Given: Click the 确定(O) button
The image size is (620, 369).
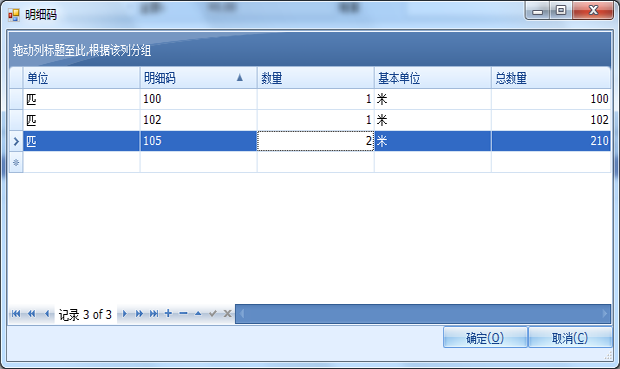Looking at the screenshot, I should click(485, 338).
